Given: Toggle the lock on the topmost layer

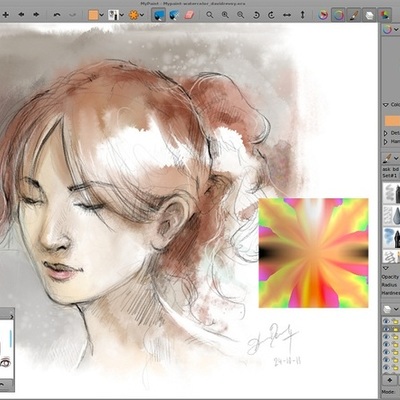Looking at the screenshot, I should (x=395, y=321).
